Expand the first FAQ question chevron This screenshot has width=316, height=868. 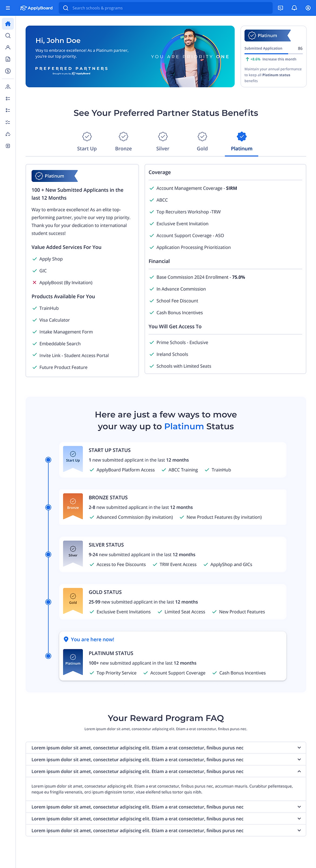tap(299, 747)
